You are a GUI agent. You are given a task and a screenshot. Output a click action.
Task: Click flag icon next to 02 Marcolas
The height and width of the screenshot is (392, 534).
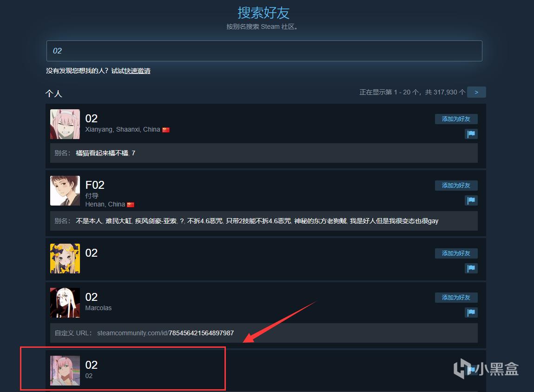click(471, 312)
